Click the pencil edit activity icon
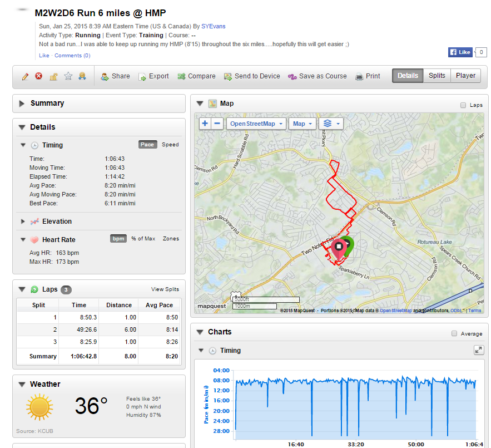 25,76
